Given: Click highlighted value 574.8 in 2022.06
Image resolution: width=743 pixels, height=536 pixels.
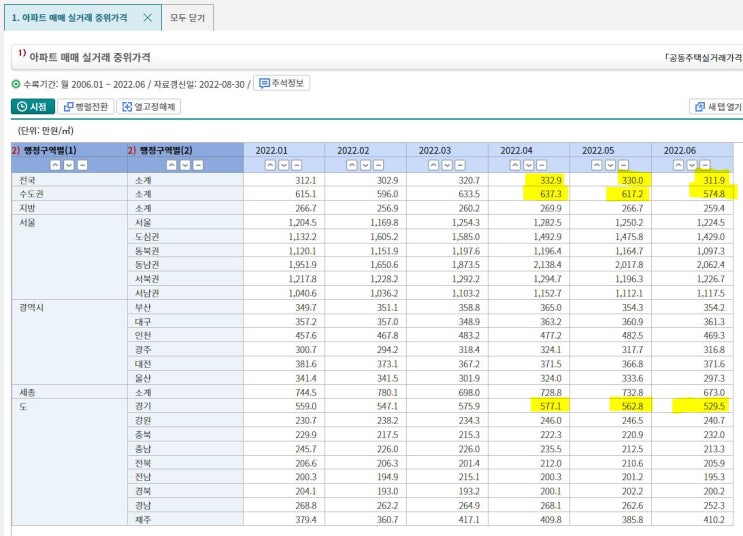Looking at the screenshot, I should (714, 194).
